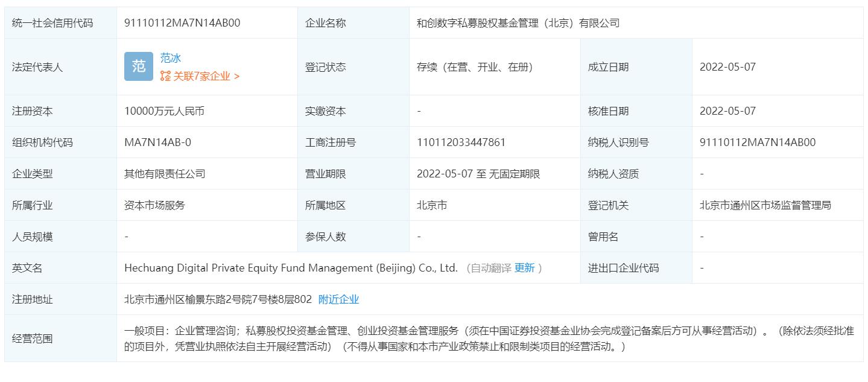
Task: Click the 注册资本 label cell
Action: click(61, 111)
